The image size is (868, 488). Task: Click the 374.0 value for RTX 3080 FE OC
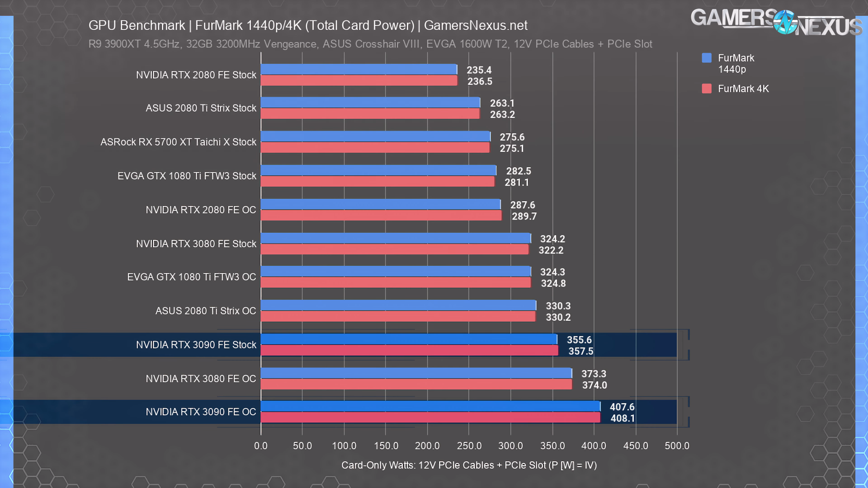click(594, 385)
